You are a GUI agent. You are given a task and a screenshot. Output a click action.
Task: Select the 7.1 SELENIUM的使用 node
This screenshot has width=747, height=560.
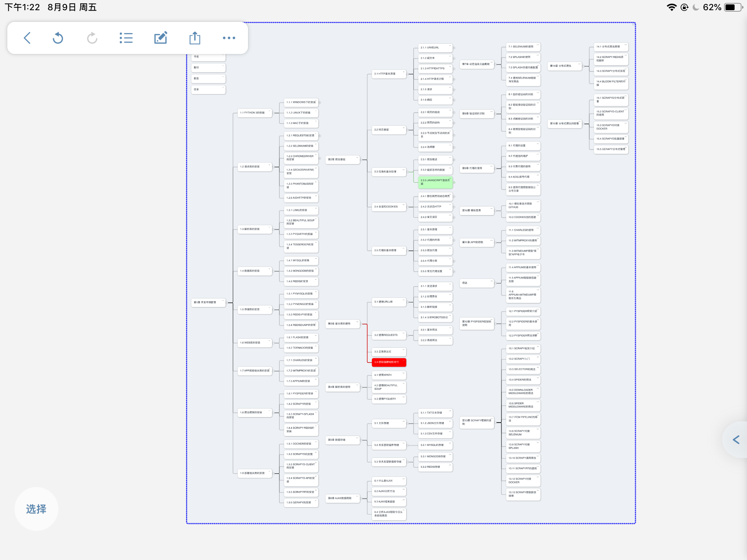[523, 47]
